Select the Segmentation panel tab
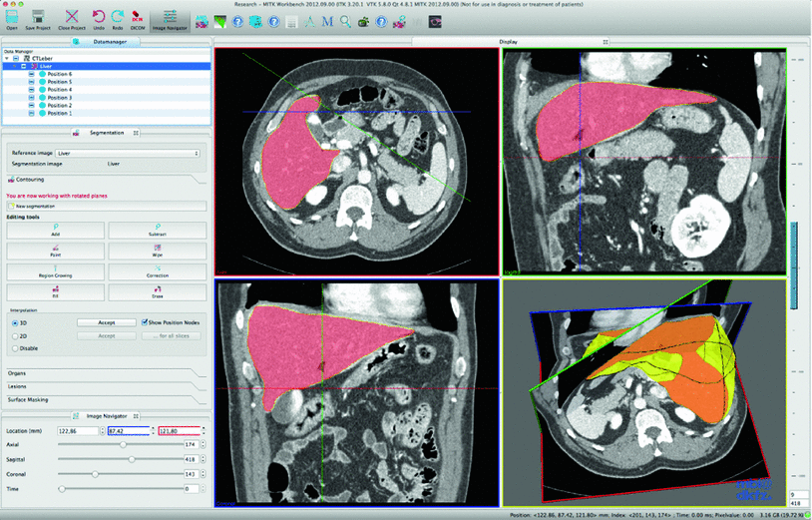The width and height of the screenshot is (812, 520). click(x=106, y=133)
